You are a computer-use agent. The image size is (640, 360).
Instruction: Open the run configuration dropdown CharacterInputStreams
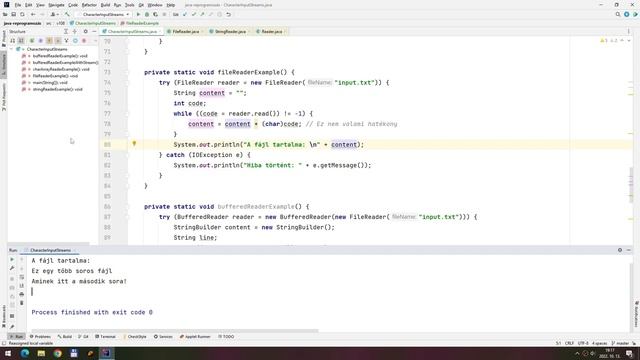(x=103, y=14)
